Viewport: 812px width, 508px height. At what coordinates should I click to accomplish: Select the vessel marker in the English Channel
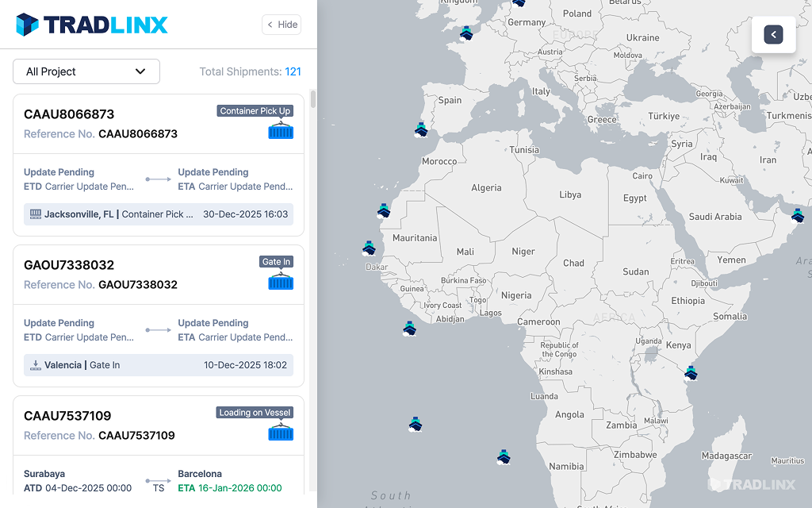[466, 34]
